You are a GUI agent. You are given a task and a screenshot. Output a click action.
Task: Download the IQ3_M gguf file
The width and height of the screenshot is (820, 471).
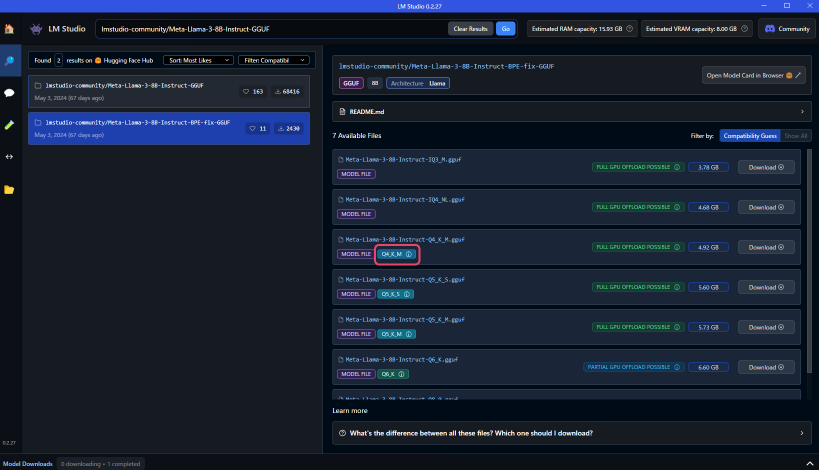coord(766,167)
